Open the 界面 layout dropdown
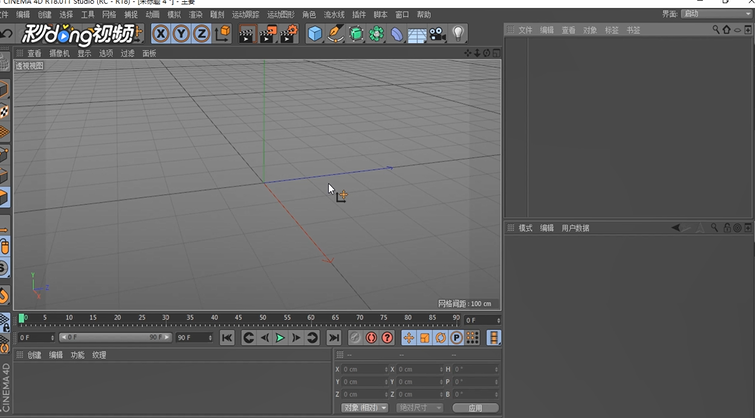Image resolution: width=755 pixels, height=418 pixels. 716,14
